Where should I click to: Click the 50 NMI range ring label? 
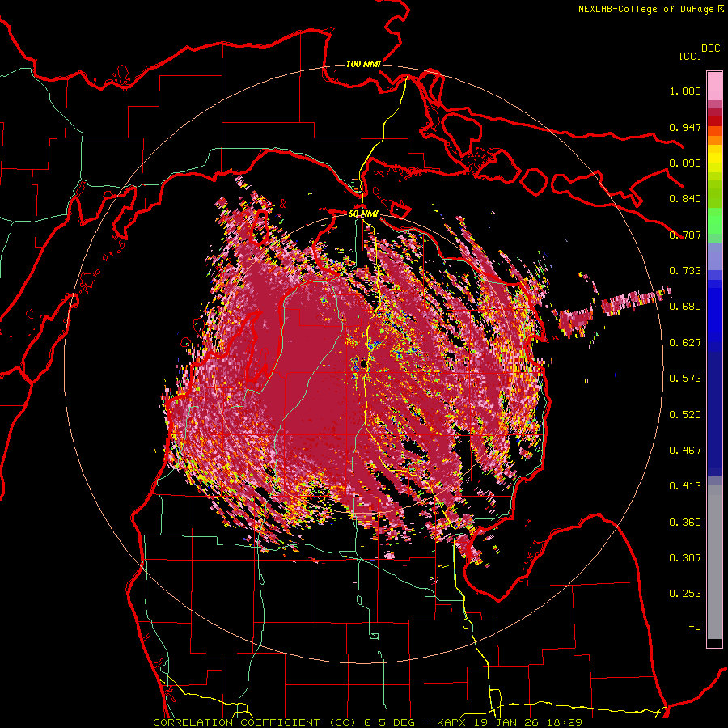[x=363, y=214]
